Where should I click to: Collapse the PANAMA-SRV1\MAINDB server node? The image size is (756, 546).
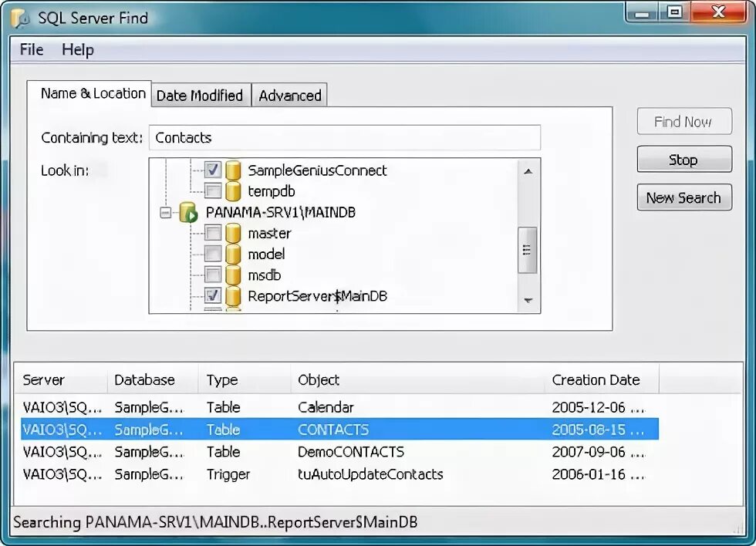pos(165,213)
